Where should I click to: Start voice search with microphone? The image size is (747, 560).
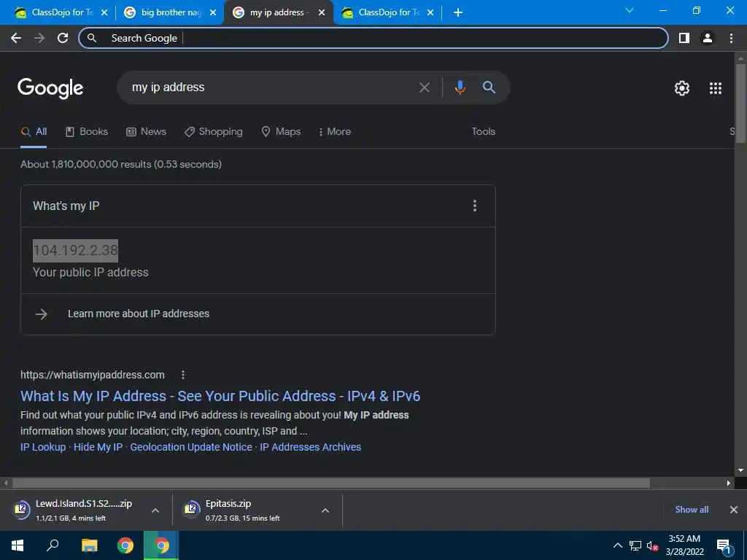[x=460, y=87]
